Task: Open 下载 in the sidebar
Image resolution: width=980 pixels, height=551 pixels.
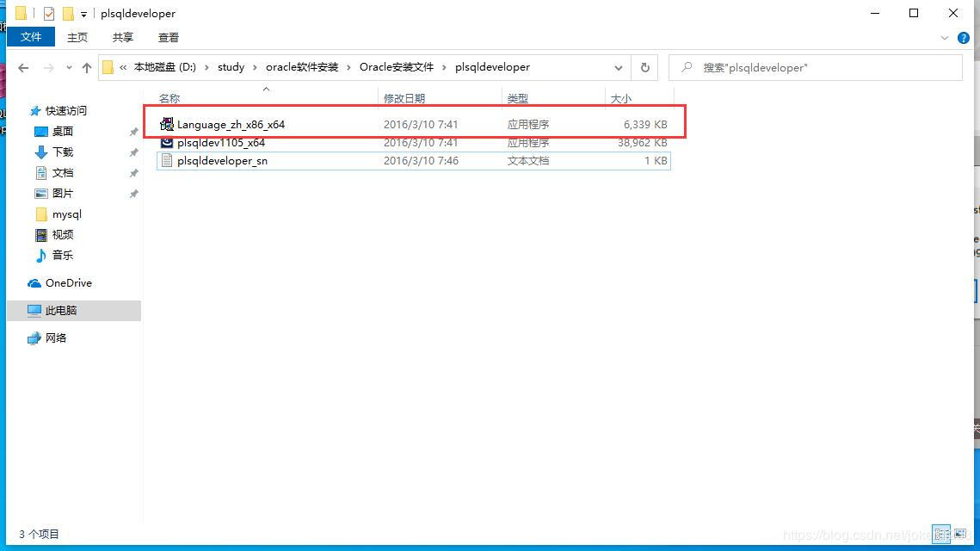Action: coord(63,152)
